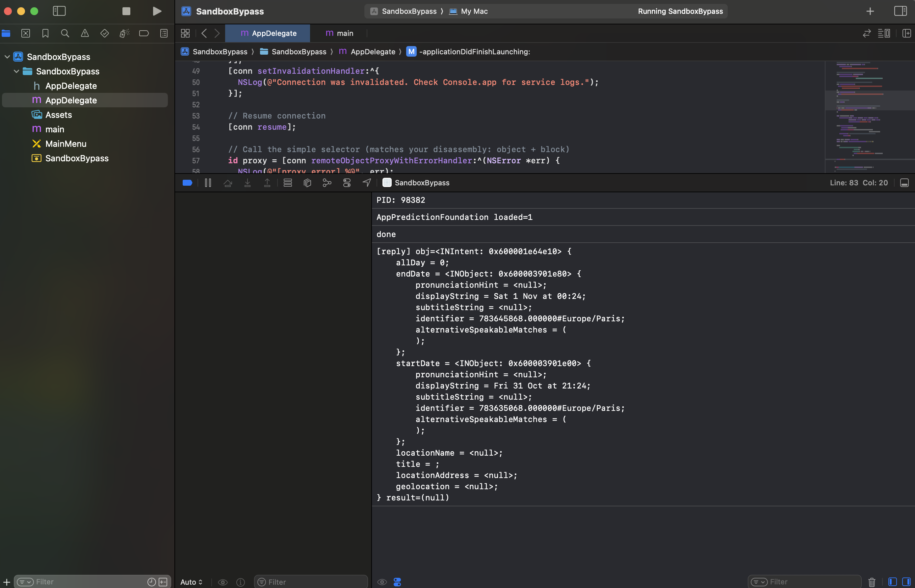The height and width of the screenshot is (588, 915).
Task: Open the Find navigator
Action: pyautogui.click(x=65, y=33)
